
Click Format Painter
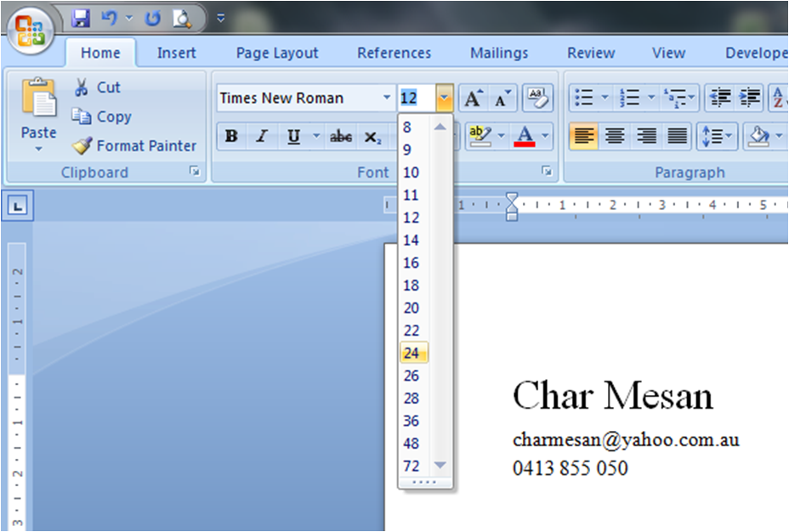(133, 145)
